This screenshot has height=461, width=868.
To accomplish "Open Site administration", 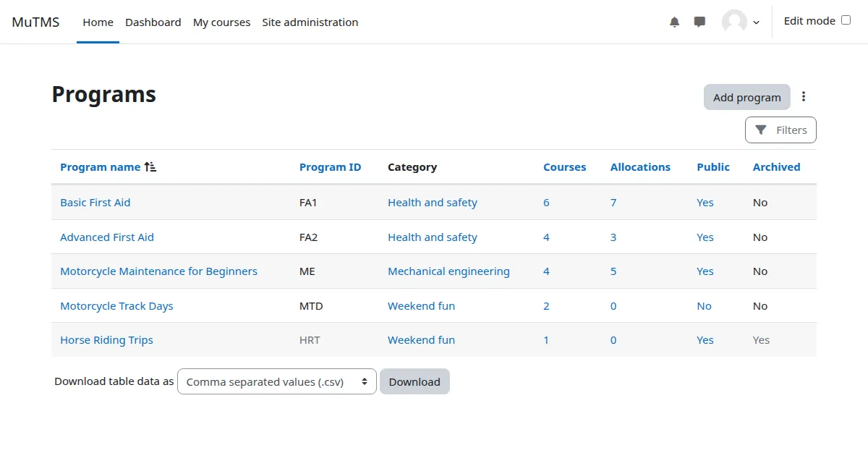I will coord(310,22).
